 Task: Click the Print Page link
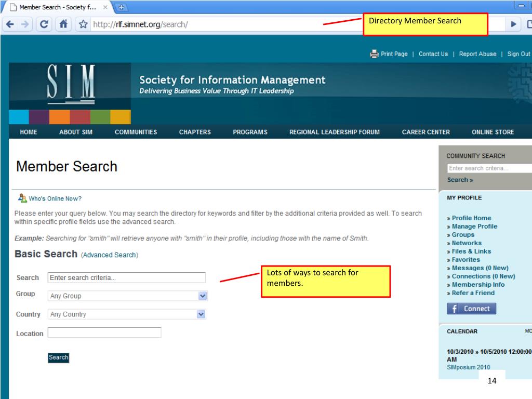(x=394, y=54)
